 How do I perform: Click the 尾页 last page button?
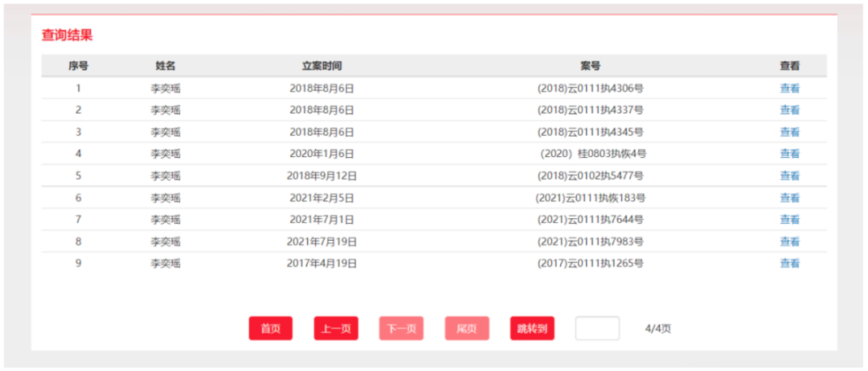coord(467,328)
